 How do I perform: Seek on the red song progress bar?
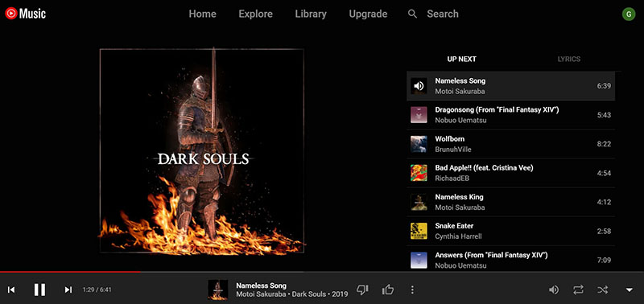tap(152, 272)
